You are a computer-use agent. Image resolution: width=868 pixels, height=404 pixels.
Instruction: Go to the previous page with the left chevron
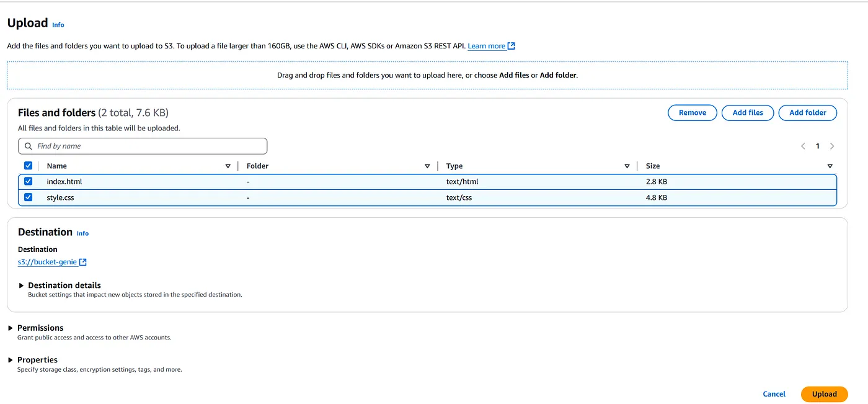(803, 146)
